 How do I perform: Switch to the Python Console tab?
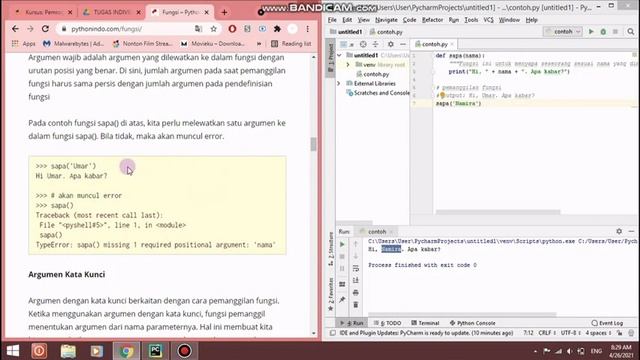[473, 323]
